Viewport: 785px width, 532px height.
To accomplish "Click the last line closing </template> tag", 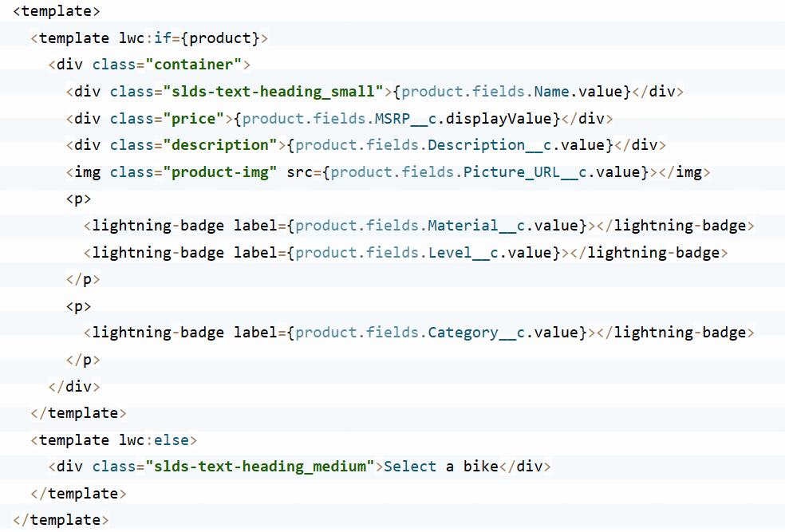I will 61,521.
